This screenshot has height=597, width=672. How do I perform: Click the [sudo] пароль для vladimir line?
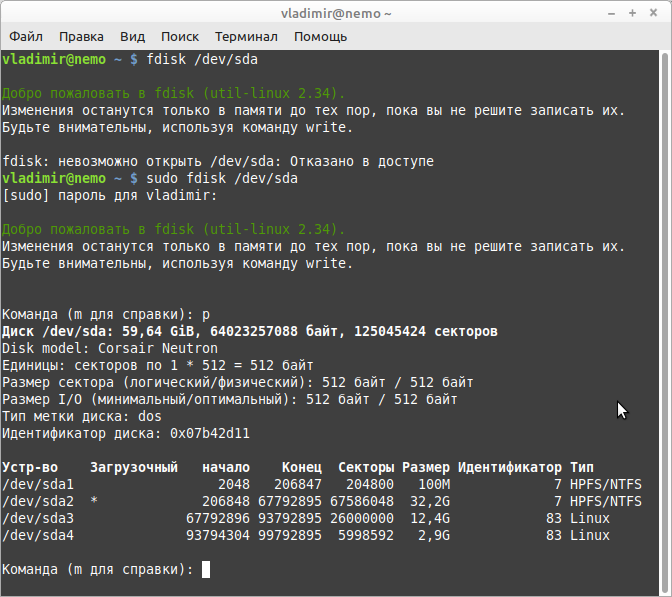pos(110,195)
